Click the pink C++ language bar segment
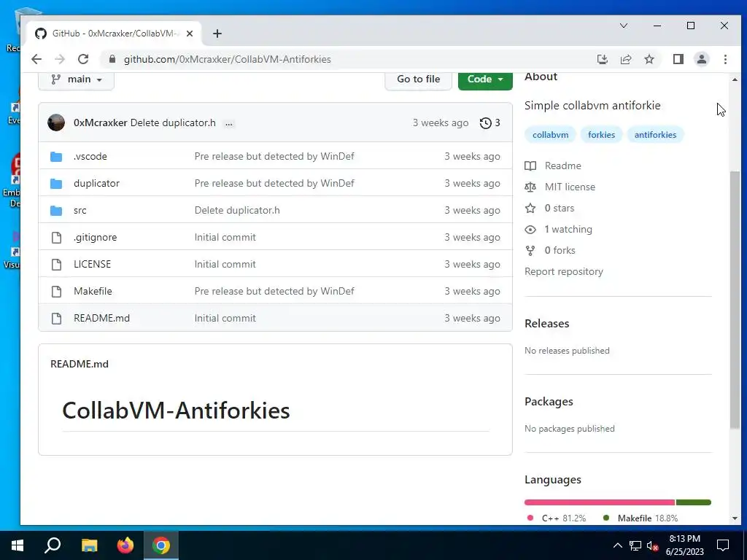The image size is (747, 560). click(600, 502)
